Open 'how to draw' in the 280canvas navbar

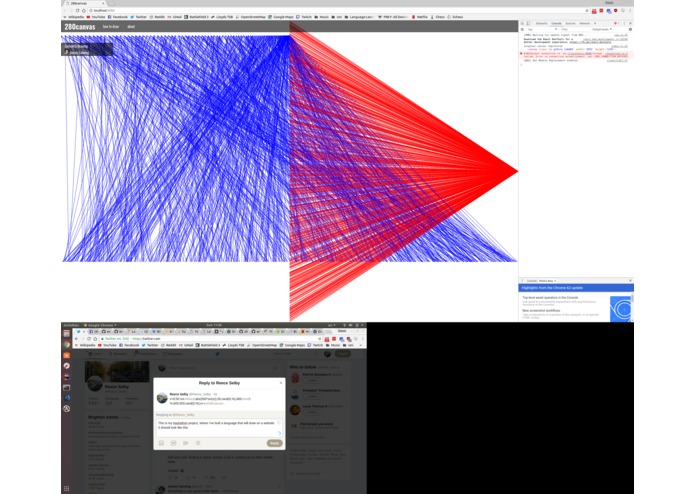click(x=111, y=27)
